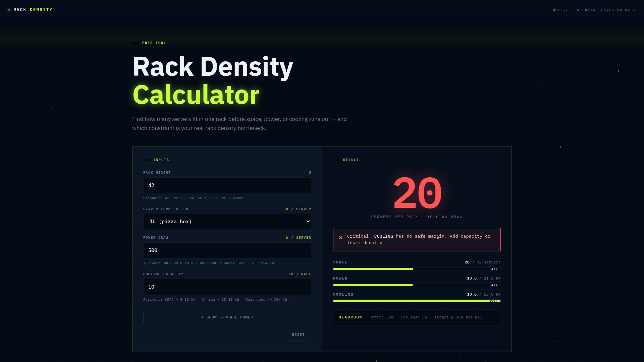Click the 'U / SERVER' unit label
This screenshot has width=644, height=362.
299,209
